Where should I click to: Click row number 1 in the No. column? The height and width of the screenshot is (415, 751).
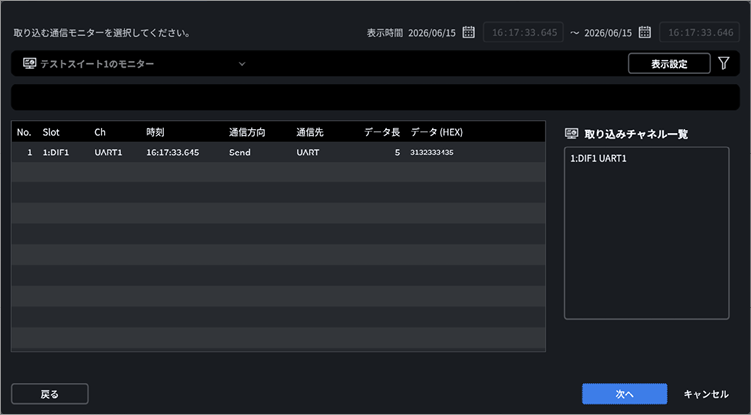pos(30,152)
